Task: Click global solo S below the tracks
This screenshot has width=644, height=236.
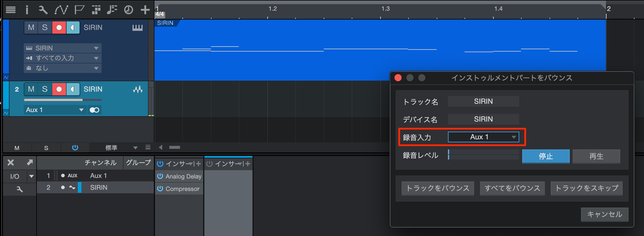Action: pyautogui.click(x=46, y=148)
